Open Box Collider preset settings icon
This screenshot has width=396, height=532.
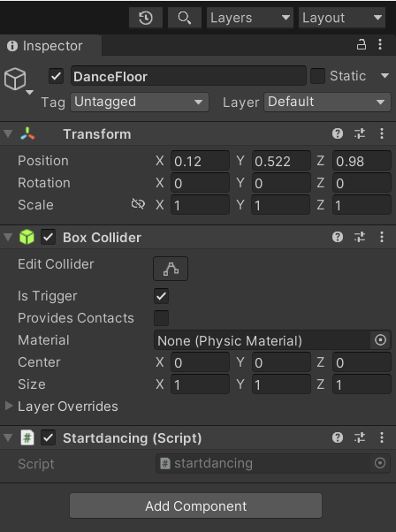(x=360, y=237)
